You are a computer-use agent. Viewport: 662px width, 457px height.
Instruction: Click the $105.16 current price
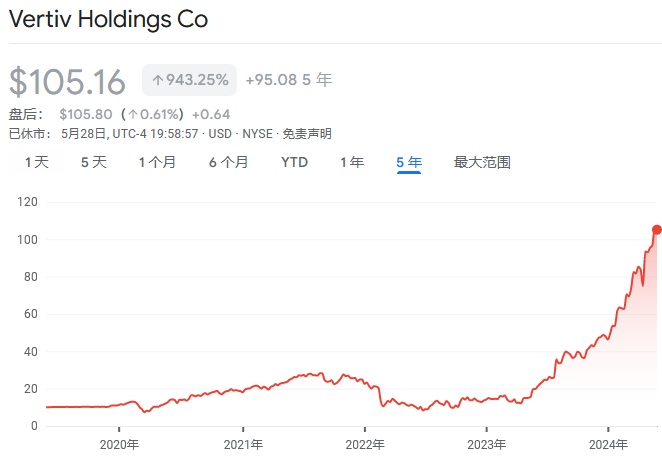click(68, 82)
